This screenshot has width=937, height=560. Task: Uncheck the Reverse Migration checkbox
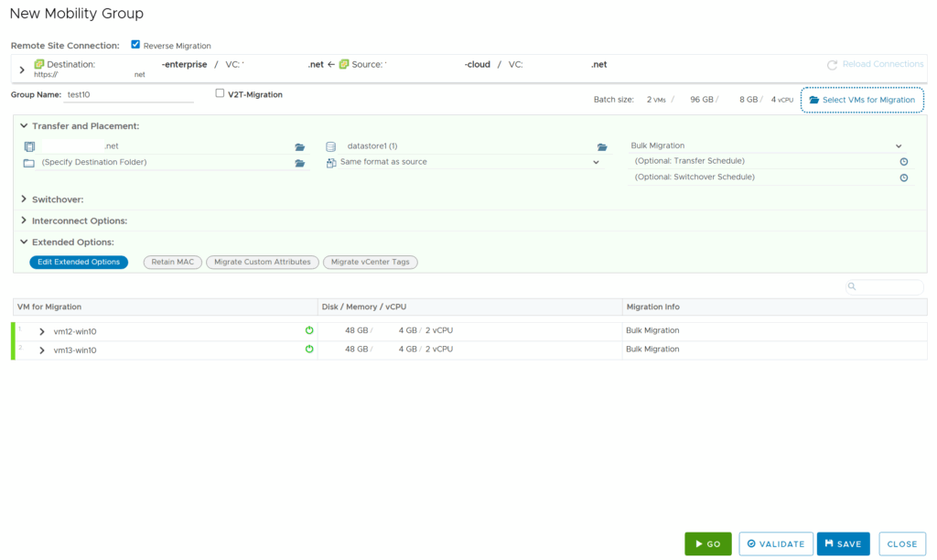click(136, 45)
